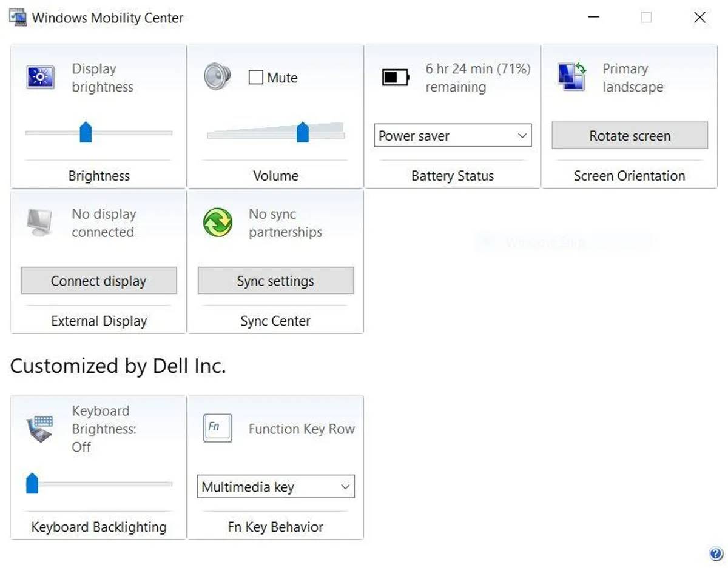Open Sync settings

(x=275, y=281)
